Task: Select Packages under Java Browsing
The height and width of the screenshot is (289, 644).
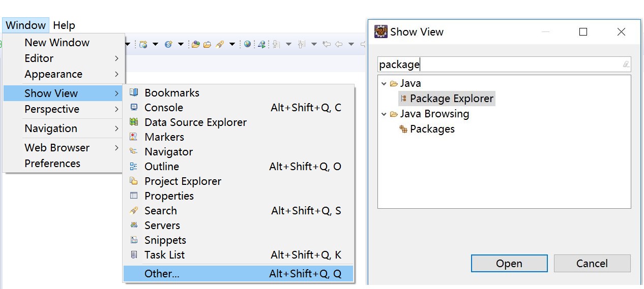Action: (432, 129)
